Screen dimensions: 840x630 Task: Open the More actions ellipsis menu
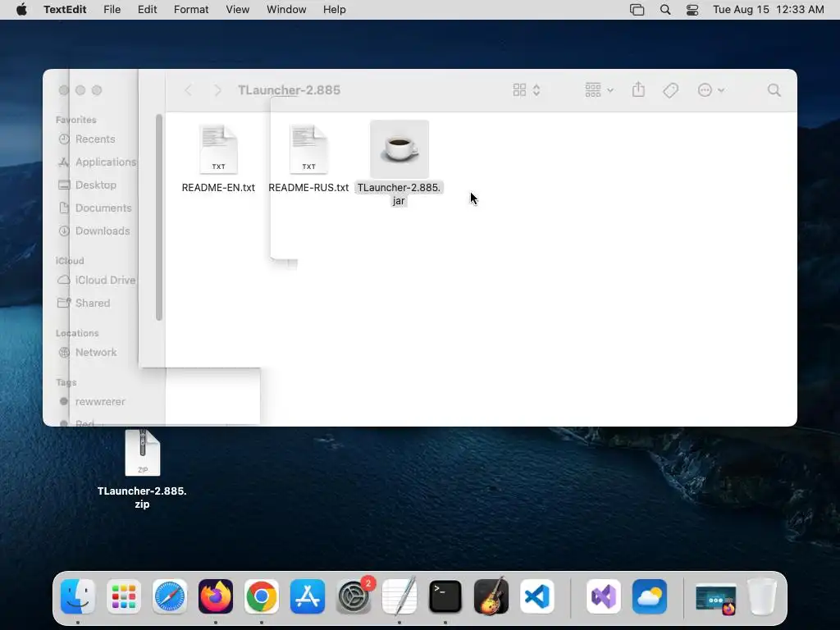[711, 90]
